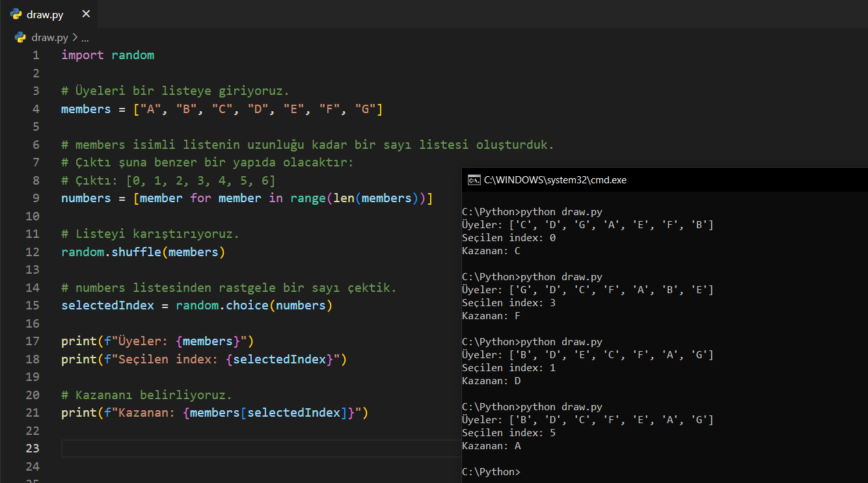The image size is (868, 483).
Task: Open the cmd.exe window system menu icon
Action: tap(474, 180)
